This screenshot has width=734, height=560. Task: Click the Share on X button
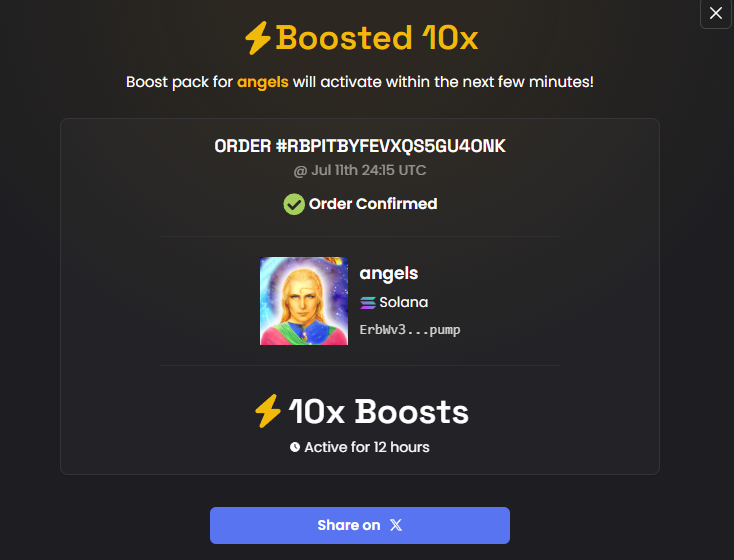360,525
